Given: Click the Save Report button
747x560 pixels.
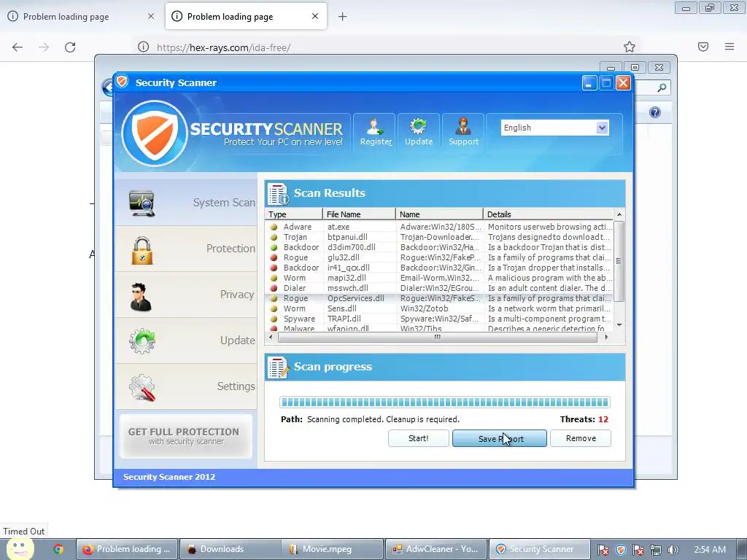Looking at the screenshot, I should point(499,438).
